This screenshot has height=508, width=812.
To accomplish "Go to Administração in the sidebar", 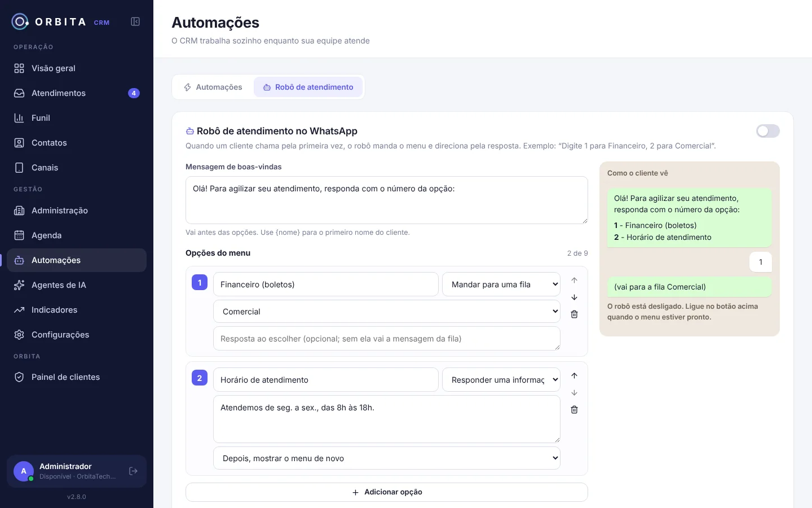I will click(77, 211).
